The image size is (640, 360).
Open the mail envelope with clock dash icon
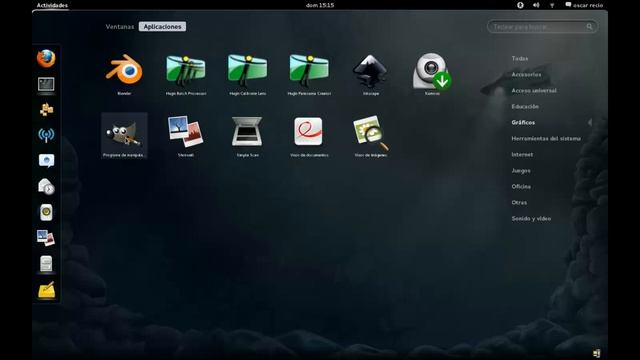(46, 186)
